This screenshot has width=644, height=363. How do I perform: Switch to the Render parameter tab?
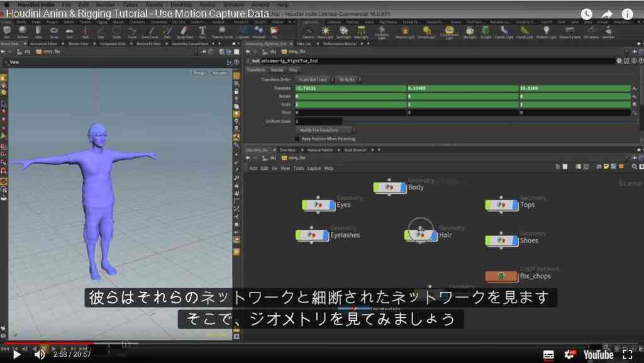point(277,70)
